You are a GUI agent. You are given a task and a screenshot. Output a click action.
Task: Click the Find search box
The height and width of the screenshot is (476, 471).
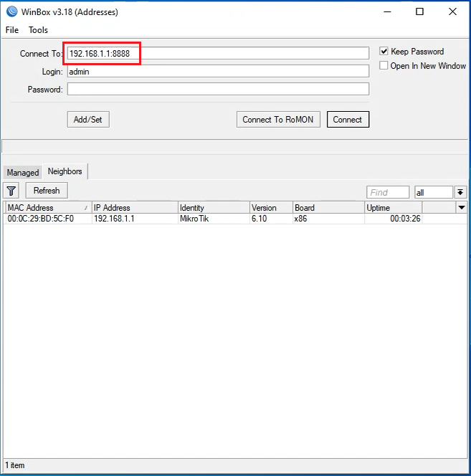pos(388,192)
